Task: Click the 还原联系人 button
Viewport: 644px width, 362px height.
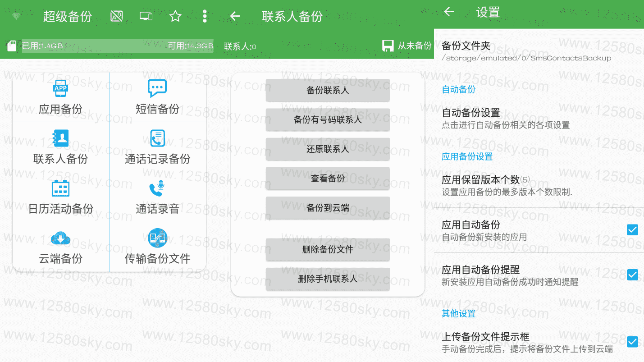Action: [x=328, y=149]
